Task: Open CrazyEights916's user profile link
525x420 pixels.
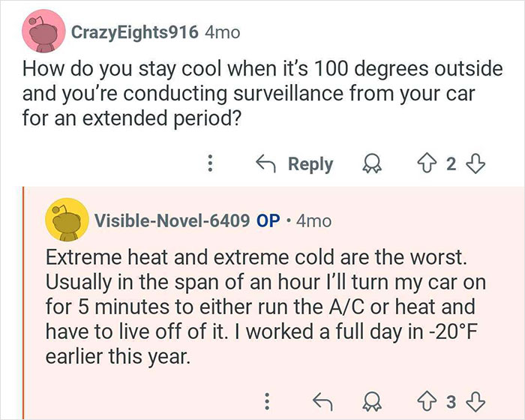Action: pos(134,33)
